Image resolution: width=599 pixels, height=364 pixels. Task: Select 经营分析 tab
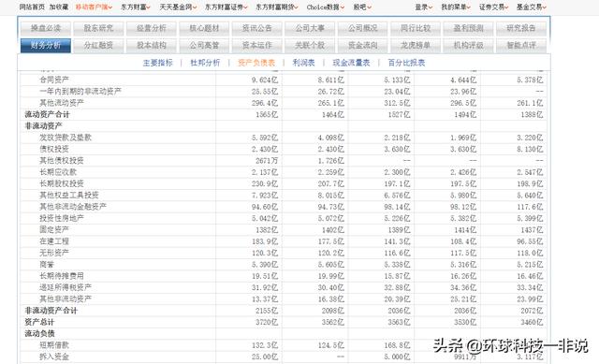[152, 28]
